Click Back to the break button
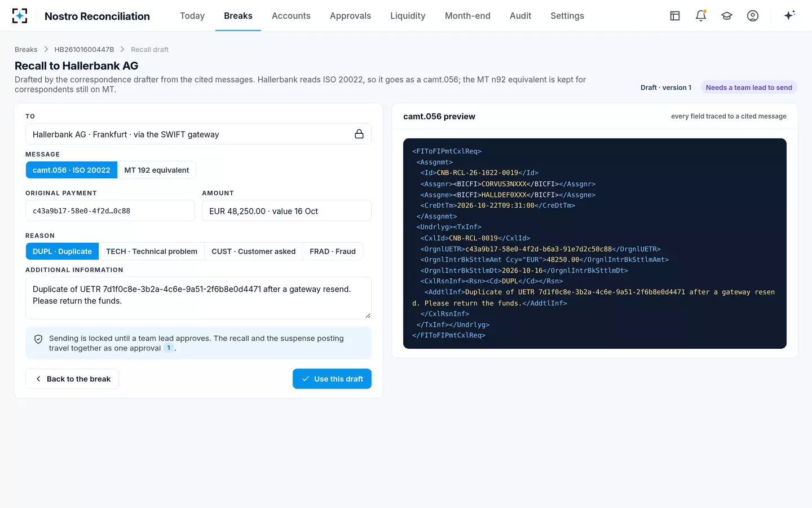812x508 pixels. (x=72, y=379)
